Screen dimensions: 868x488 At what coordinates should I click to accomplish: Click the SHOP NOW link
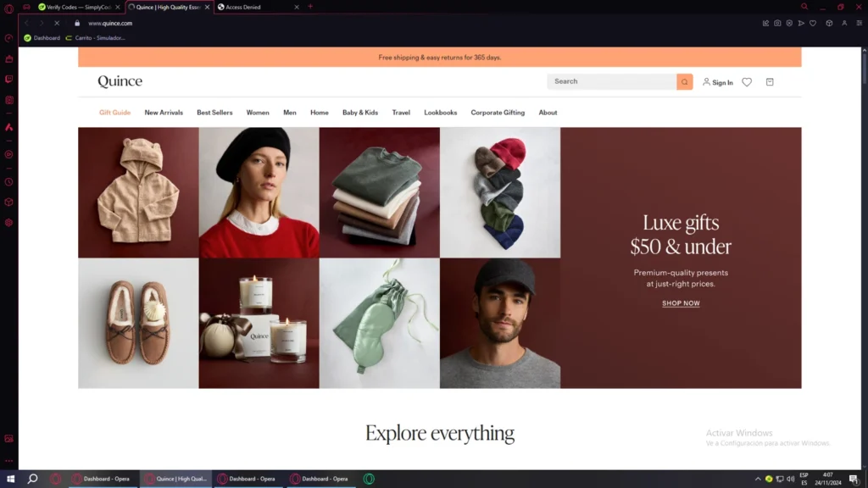point(681,303)
